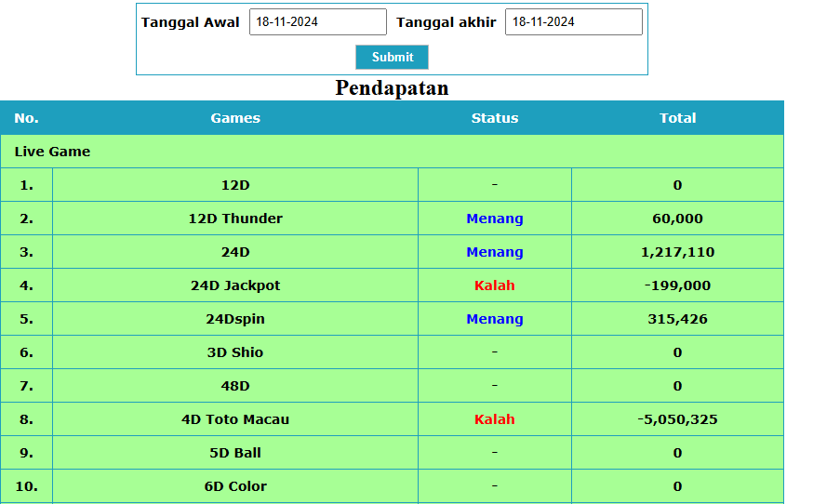840x504 pixels.
Task: Click the Live Game section row
Action: pyautogui.click(x=393, y=152)
